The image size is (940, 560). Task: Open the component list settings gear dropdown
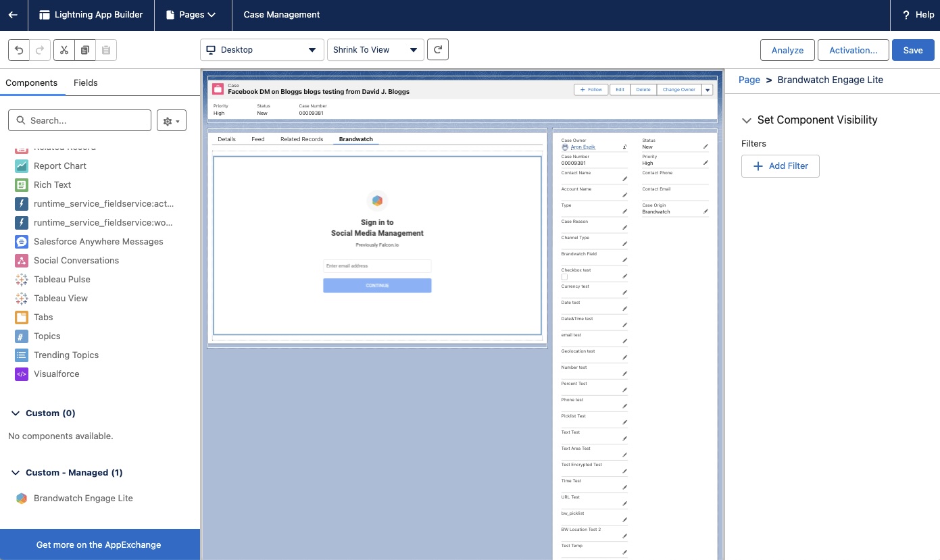[x=172, y=121]
